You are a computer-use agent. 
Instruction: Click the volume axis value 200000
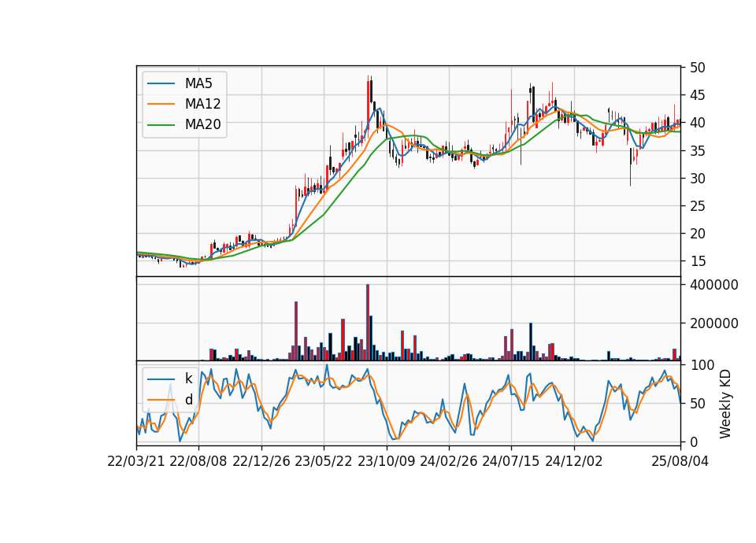click(714, 323)
